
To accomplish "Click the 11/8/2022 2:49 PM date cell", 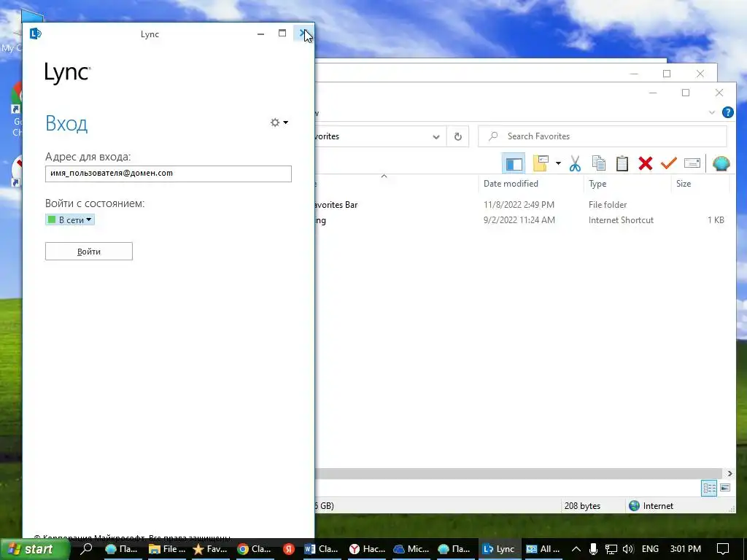I will click(x=519, y=205).
